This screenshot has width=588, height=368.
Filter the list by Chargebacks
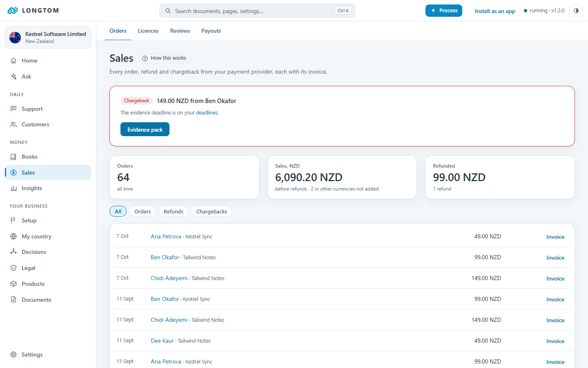(x=212, y=211)
